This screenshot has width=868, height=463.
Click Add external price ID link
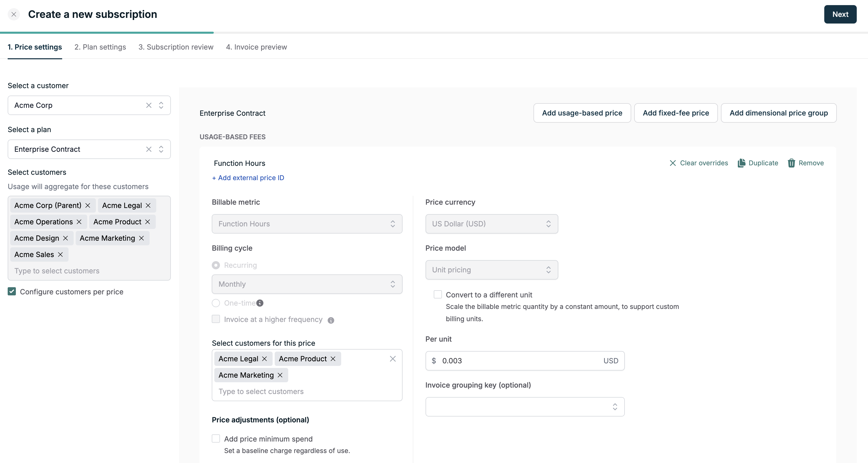248,177
